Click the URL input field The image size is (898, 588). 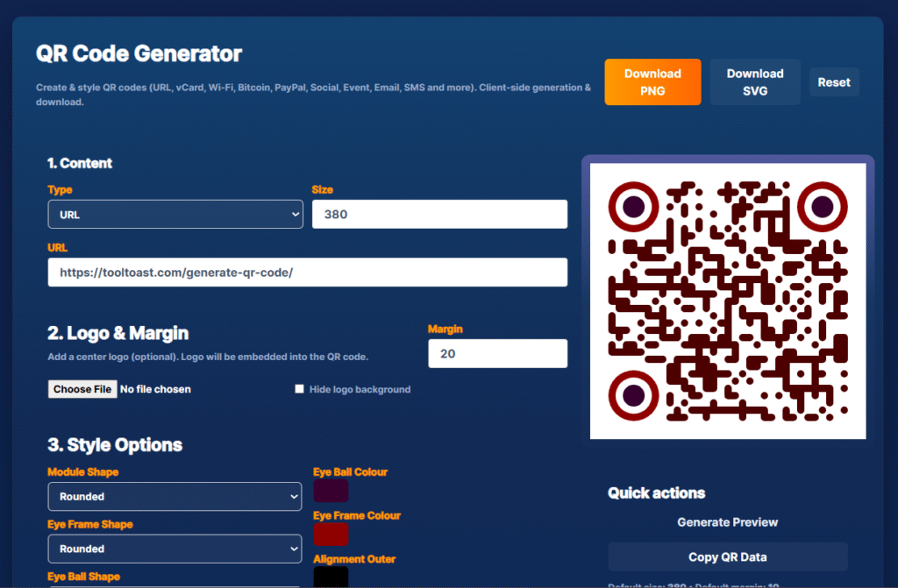(307, 272)
